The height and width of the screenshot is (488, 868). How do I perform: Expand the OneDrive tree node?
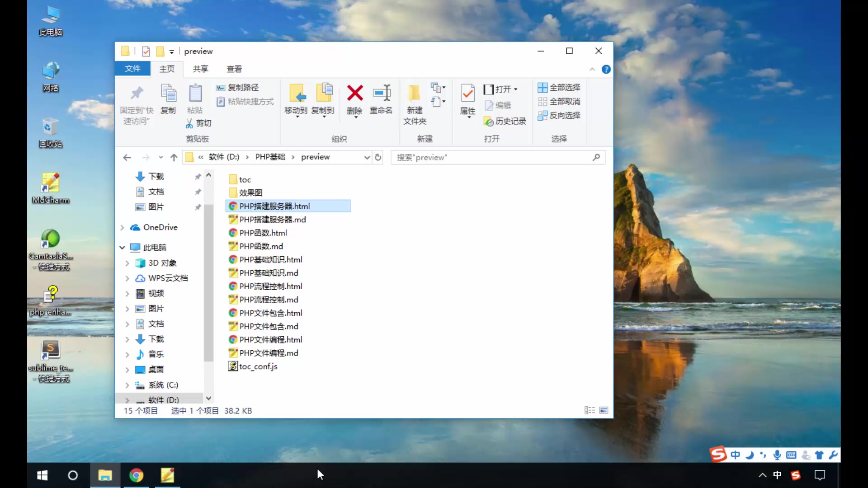[x=121, y=227]
